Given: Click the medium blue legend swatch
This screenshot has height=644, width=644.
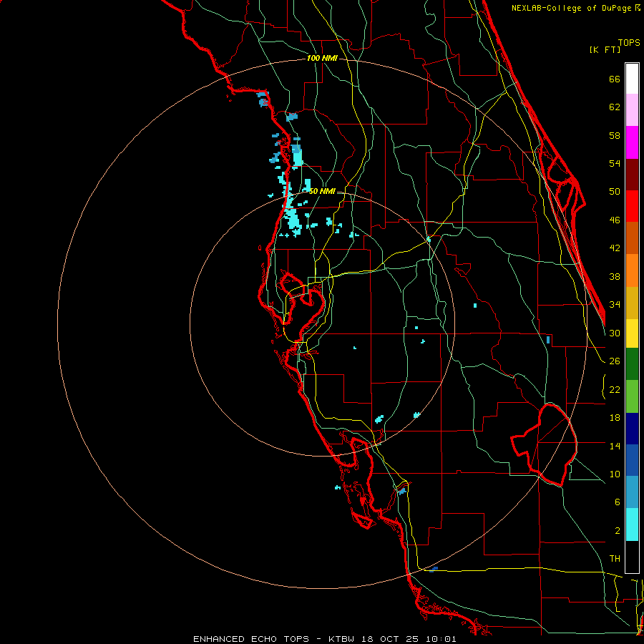Looking at the screenshot, I should (x=632, y=460).
